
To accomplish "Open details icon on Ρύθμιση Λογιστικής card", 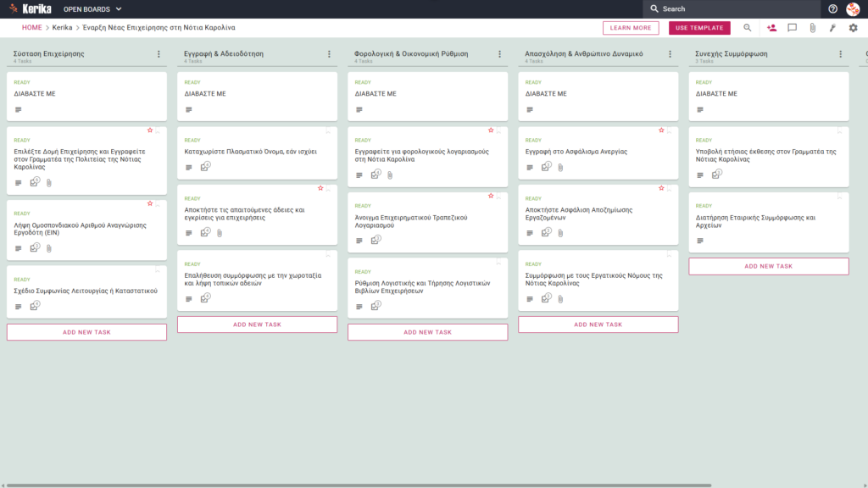I will (359, 307).
